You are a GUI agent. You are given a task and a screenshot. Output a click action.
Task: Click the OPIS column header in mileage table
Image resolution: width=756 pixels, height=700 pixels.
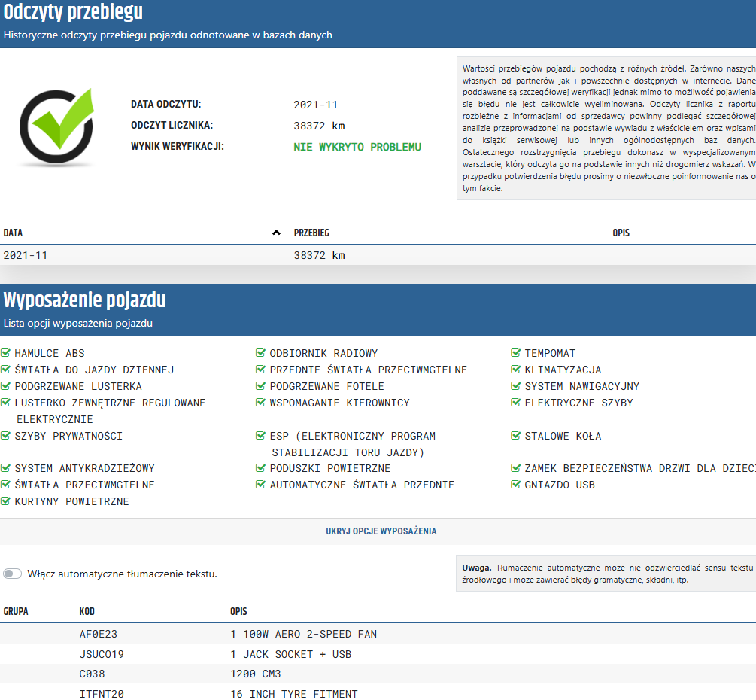(x=621, y=233)
